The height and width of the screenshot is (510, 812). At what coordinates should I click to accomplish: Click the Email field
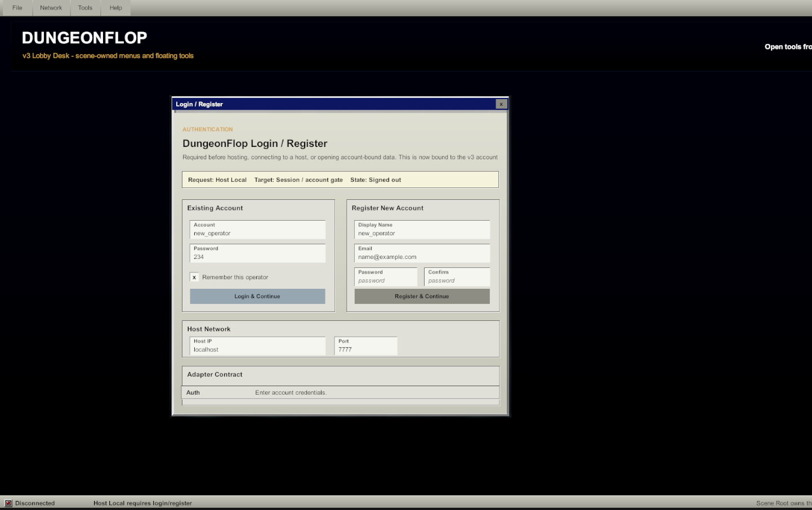[422, 253]
